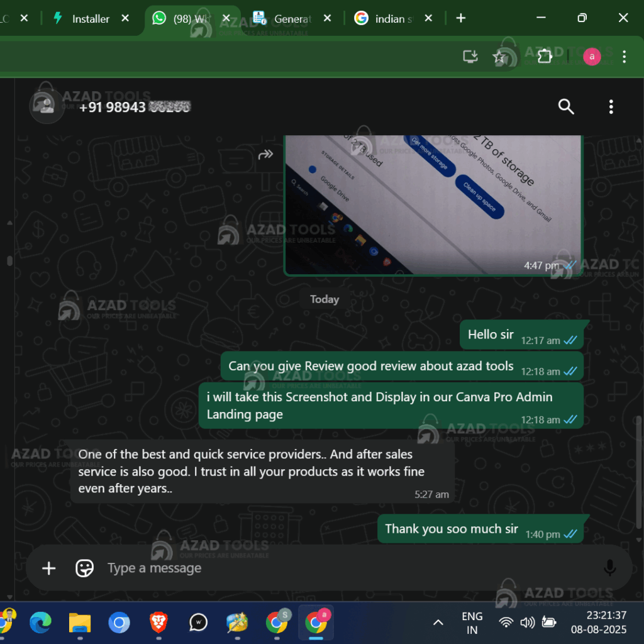Viewport: 644px width, 644px height.
Task: Close the 'indian s' Google tab
Action: tap(428, 18)
